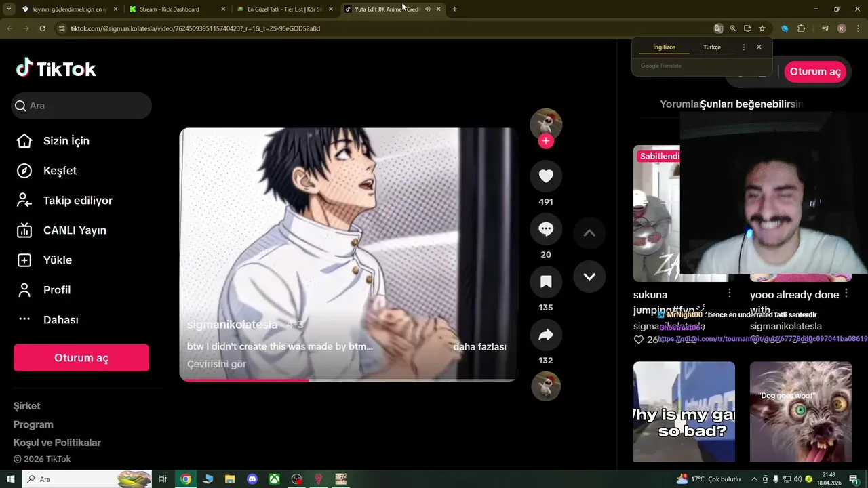This screenshot has width=868, height=488.
Task: Open a new browser tab
Action: point(454,9)
